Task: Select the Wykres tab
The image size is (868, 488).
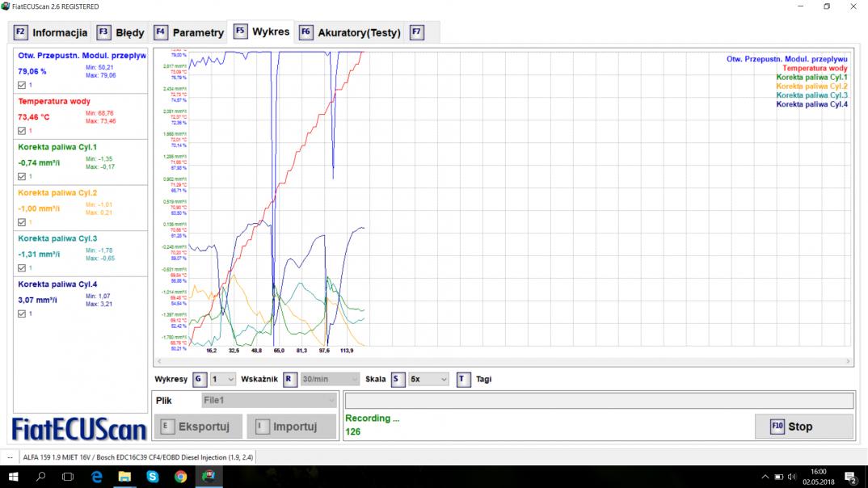Action: tap(262, 32)
